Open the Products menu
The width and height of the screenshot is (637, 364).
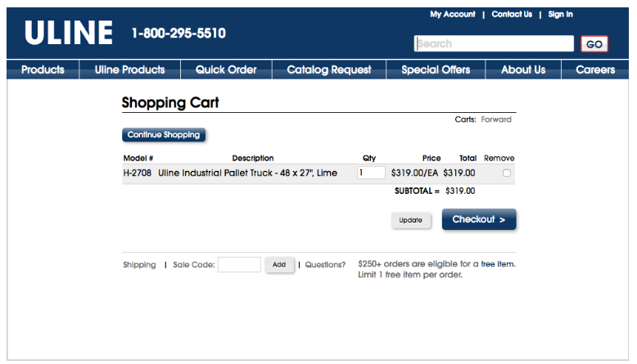(43, 70)
